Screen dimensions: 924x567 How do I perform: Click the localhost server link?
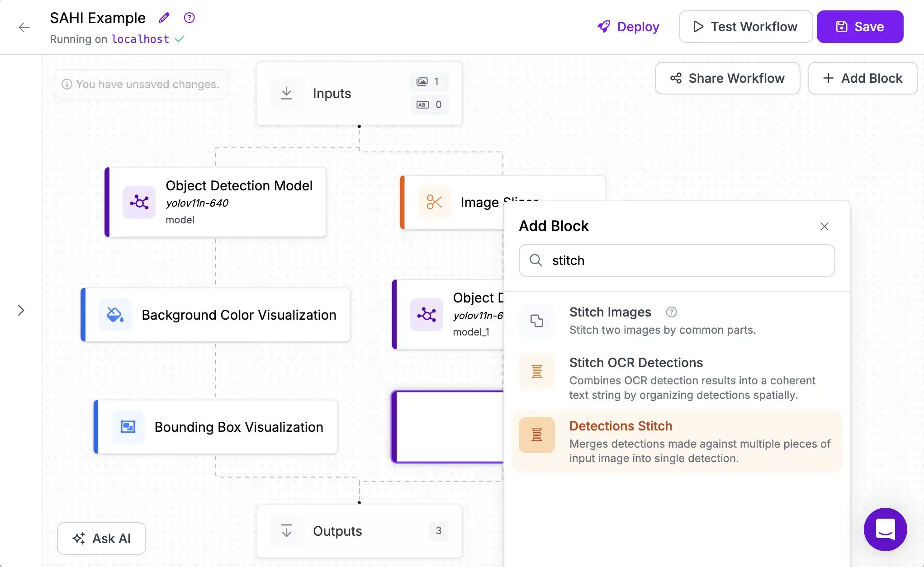pos(140,39)
